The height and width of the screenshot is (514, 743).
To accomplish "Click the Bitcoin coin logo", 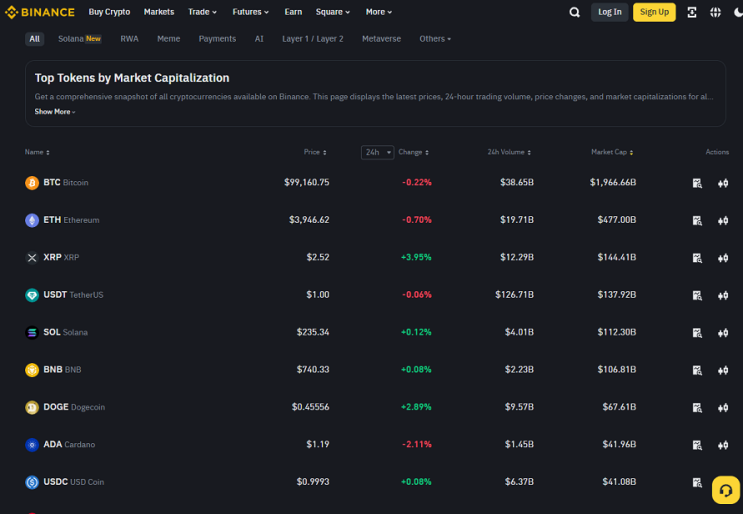I will (x=32, y=182).
